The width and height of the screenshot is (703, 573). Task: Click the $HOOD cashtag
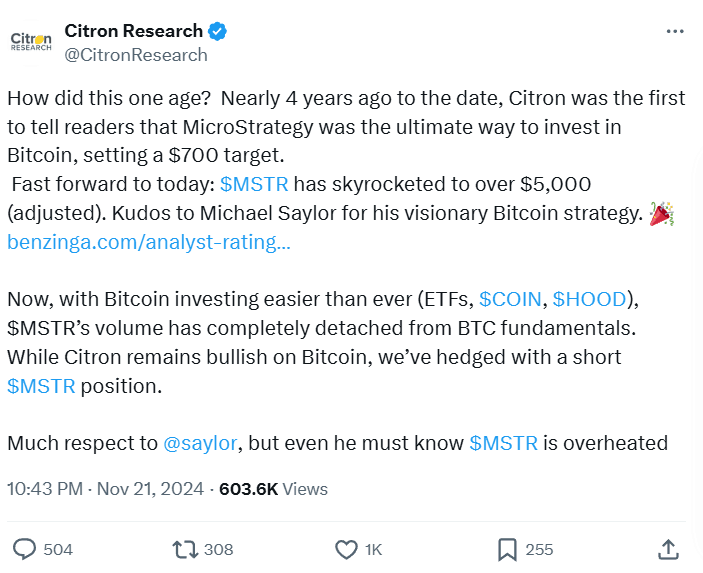589,299
